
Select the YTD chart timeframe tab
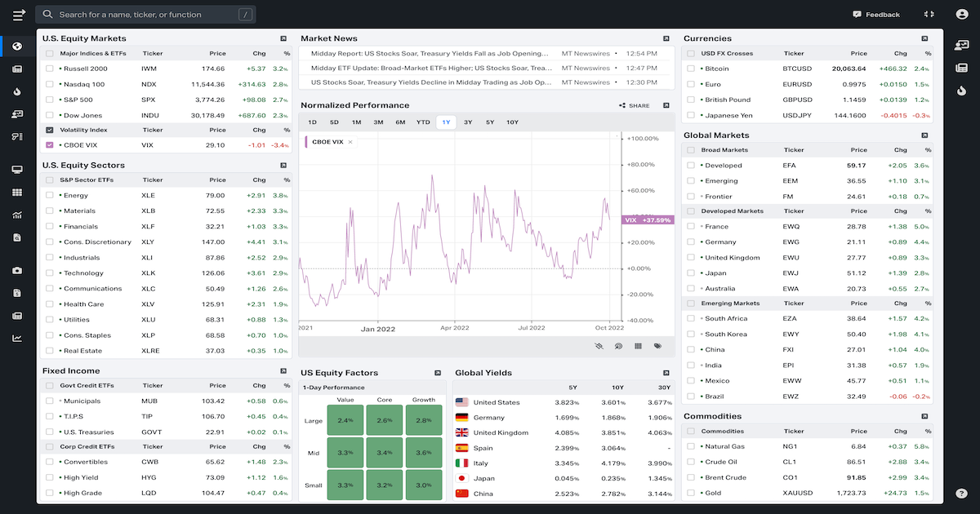point(423,122)
